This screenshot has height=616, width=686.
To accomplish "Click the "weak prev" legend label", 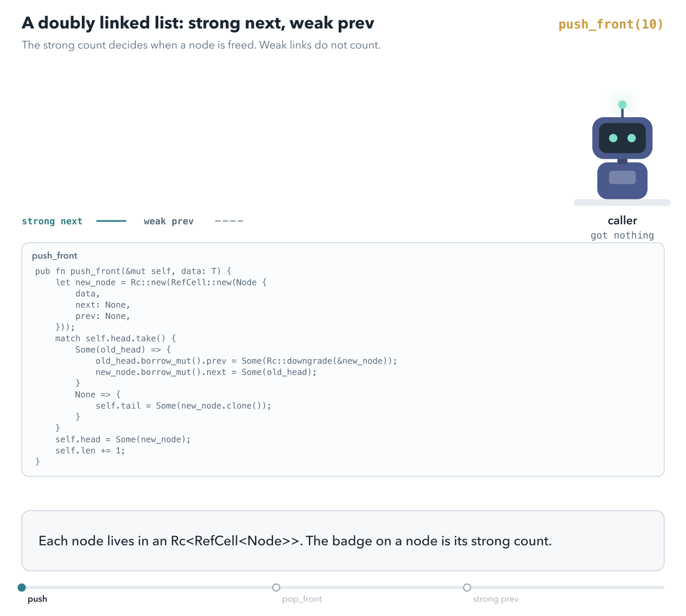I will (169, 221).
